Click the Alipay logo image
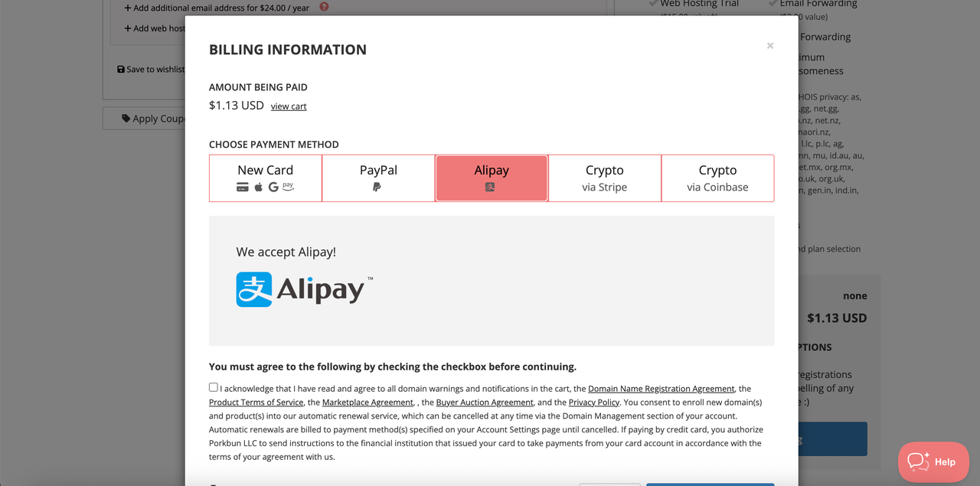 click(x=305, y=289)
